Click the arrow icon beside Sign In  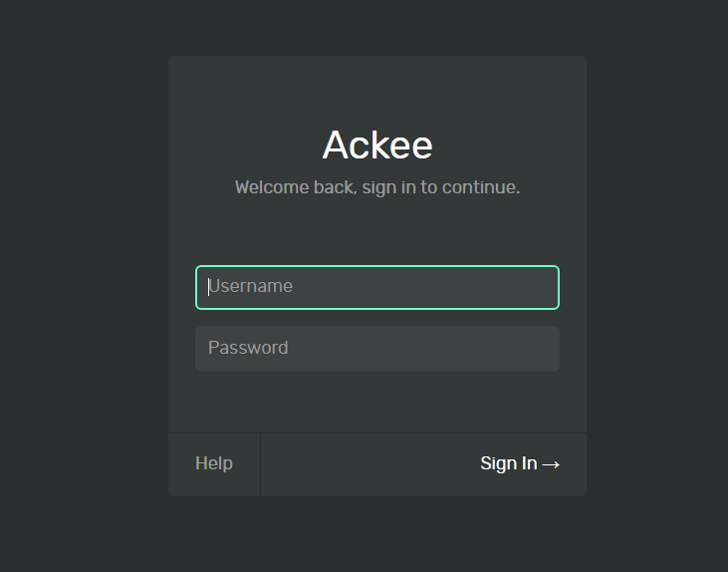551,464
